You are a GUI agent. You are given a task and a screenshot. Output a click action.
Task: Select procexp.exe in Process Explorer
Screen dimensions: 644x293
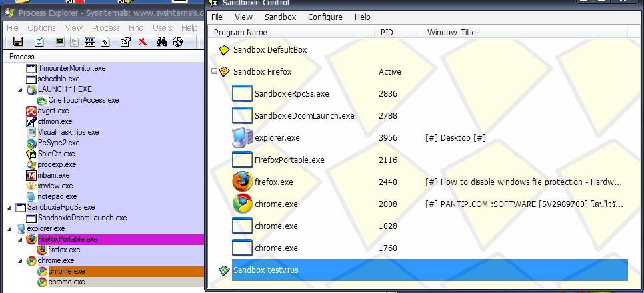tap(57, 164)
